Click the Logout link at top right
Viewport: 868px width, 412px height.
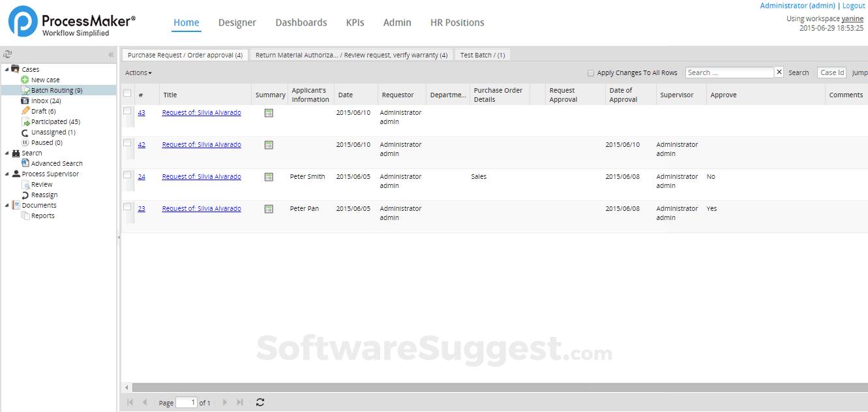point(854,5)
